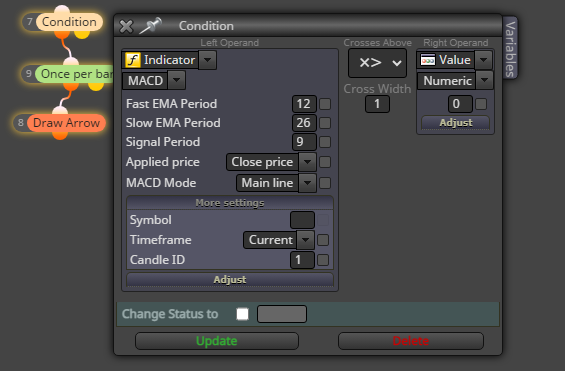Open the MACD indicator dropdown arrow

point(177,80)
